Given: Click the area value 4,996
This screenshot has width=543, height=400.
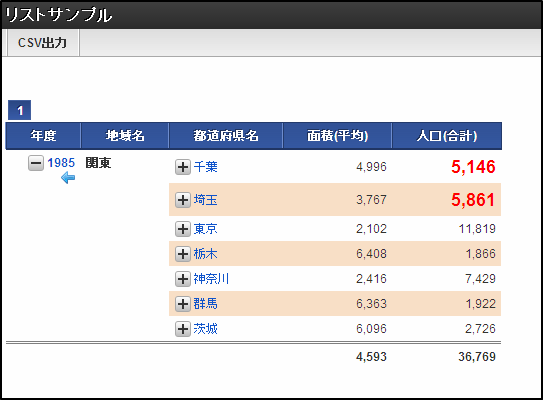Looking at the screenshot, I should point(371,167).
